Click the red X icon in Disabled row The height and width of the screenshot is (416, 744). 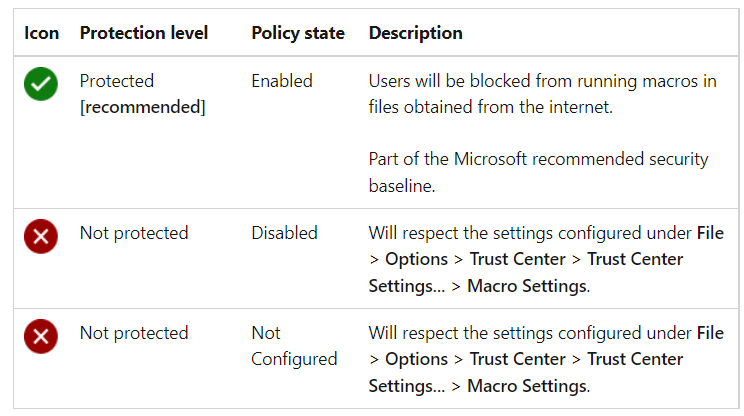(x=41, y=238)
